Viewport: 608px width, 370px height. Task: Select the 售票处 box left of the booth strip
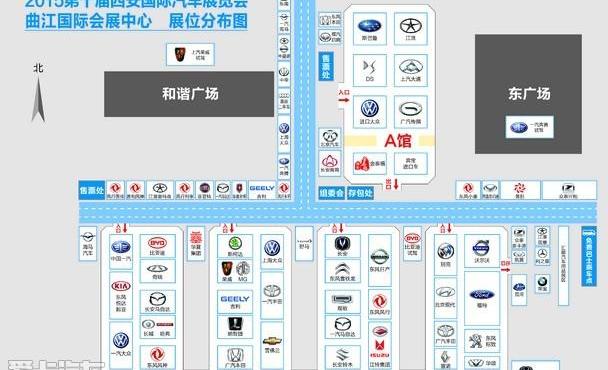pos(92,190)
